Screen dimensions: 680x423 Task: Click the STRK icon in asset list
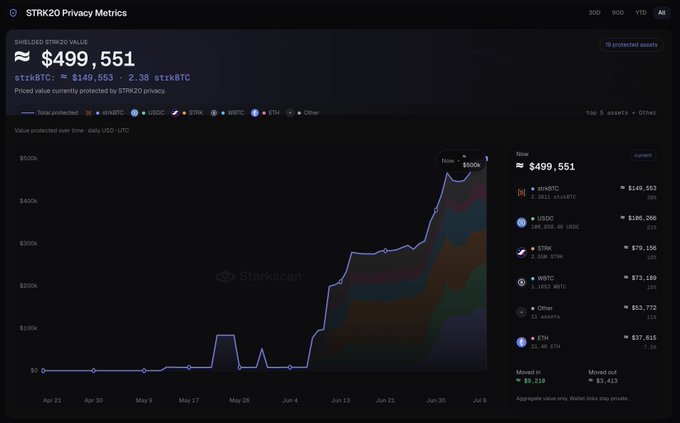521,252
